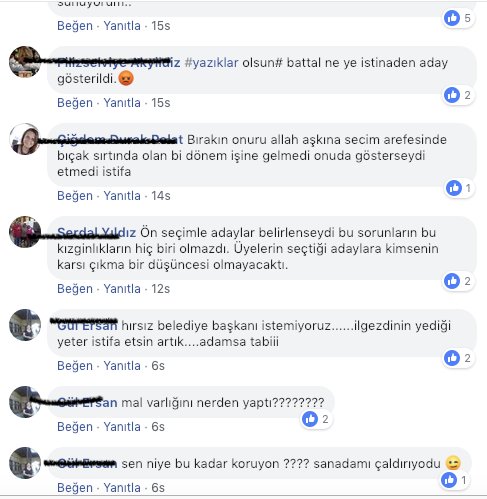Open the profile picture beside the #yazıklar comment
The width and height of the screenshot is (487, 499).
[x=25, y=62]
